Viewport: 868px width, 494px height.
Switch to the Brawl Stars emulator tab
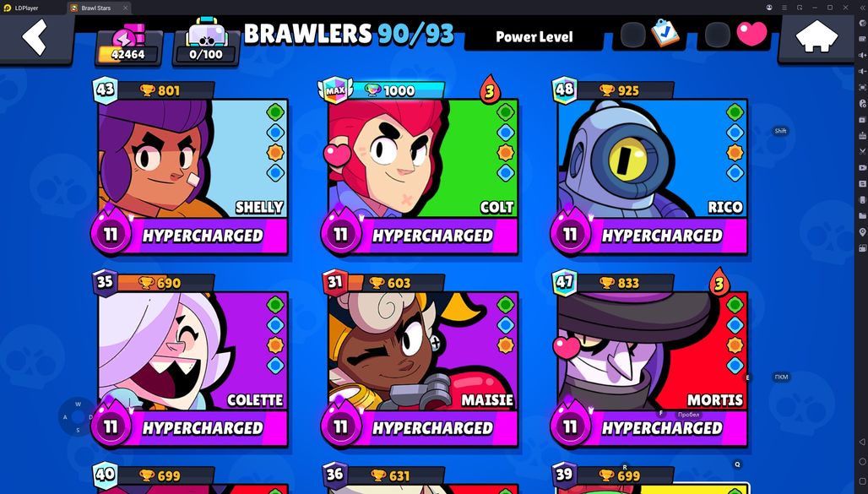99,8
